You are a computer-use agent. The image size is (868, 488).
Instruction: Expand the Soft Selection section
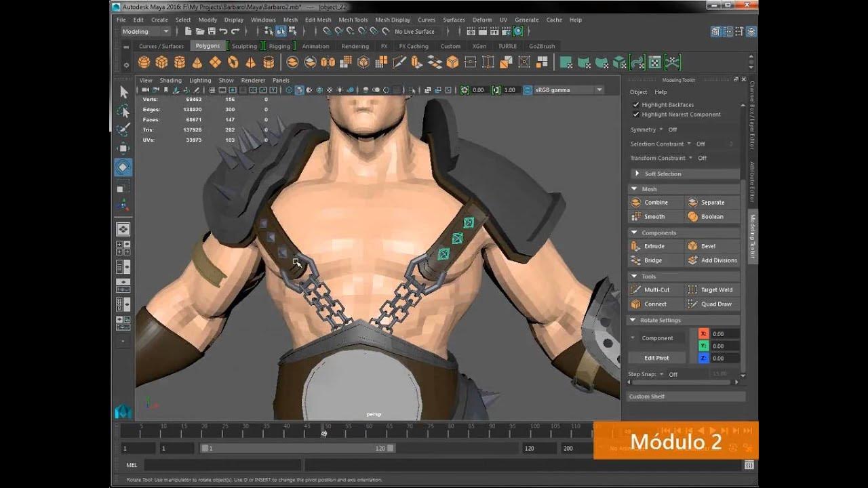685,174
